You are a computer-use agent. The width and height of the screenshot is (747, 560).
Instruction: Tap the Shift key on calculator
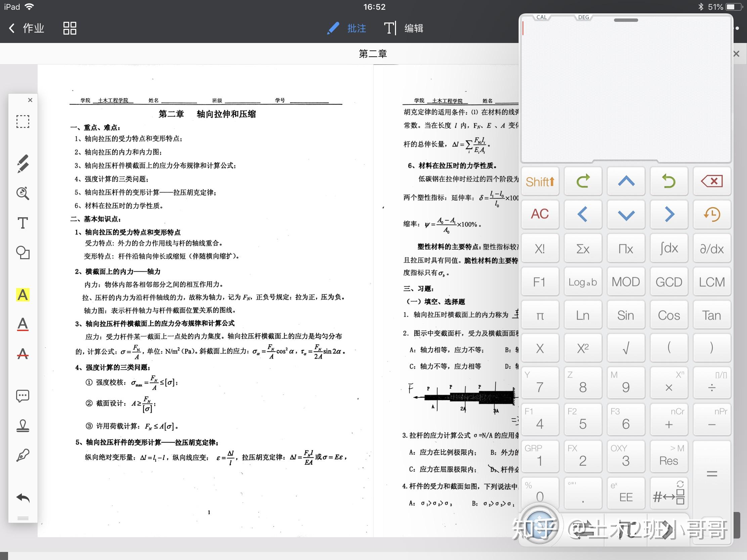540,181
